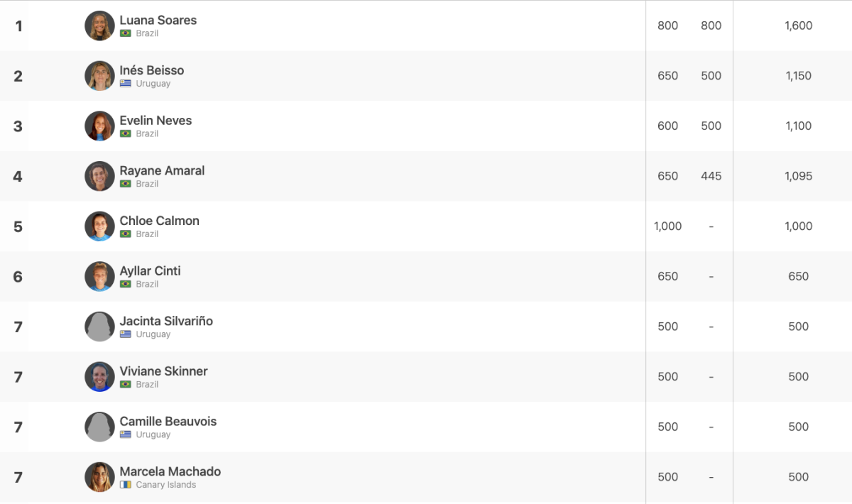This screenshot has height=504, width=852.
Task: Click the Ayllar Cinti name link
Action: [x=150, y=270]
